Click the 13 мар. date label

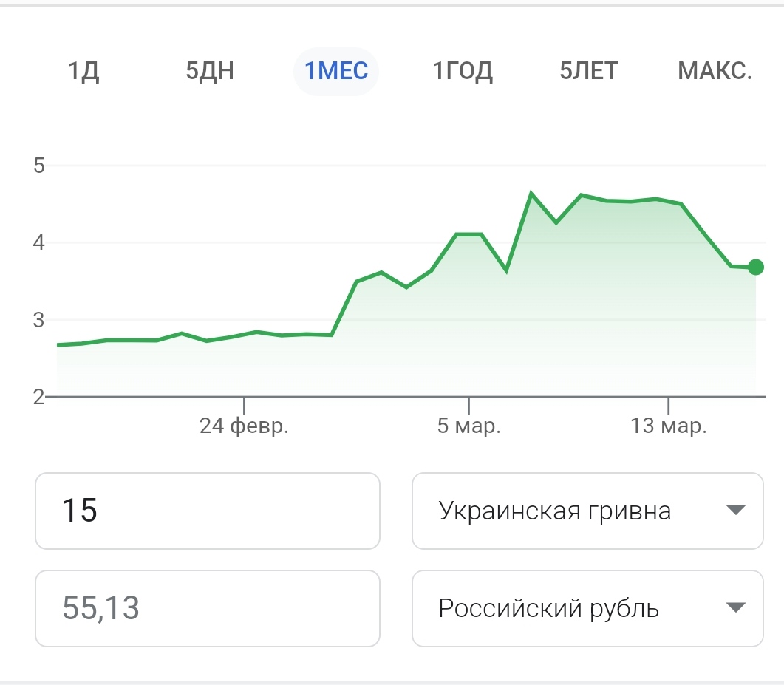[669, 426]
